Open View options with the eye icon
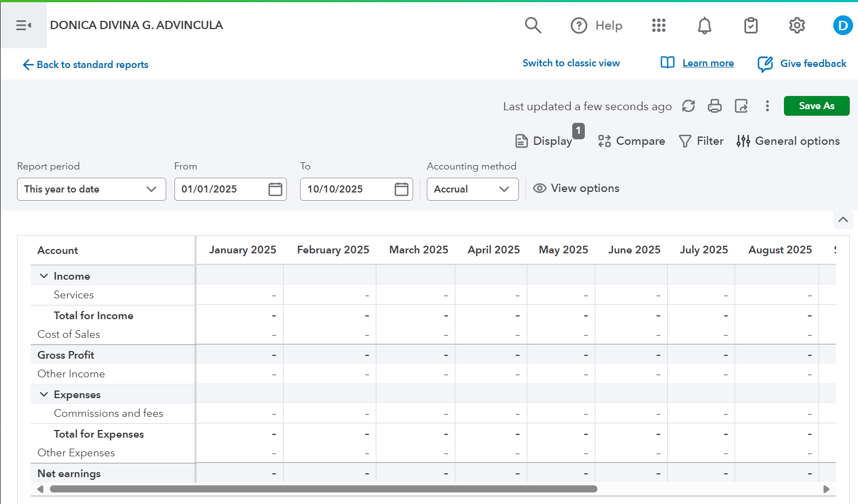 (x=576, y=189)
